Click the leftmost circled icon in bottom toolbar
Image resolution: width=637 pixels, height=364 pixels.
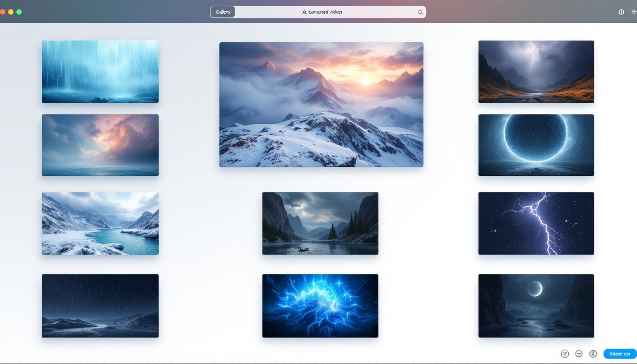coord(564,354)
